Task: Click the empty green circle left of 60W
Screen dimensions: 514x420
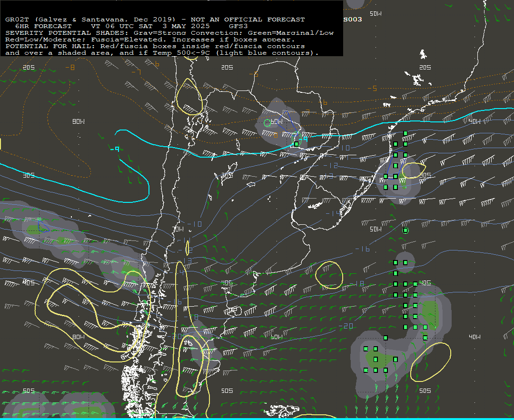Action: tap(267, 123)
